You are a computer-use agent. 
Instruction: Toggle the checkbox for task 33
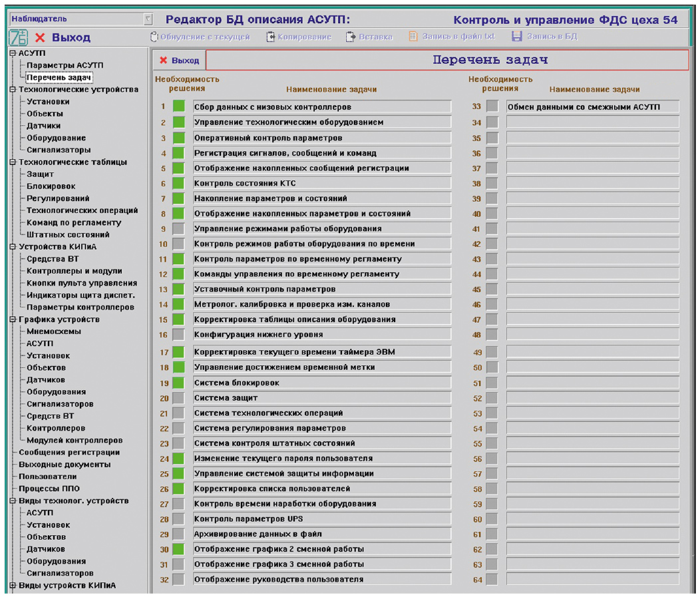tap(492, 106)
